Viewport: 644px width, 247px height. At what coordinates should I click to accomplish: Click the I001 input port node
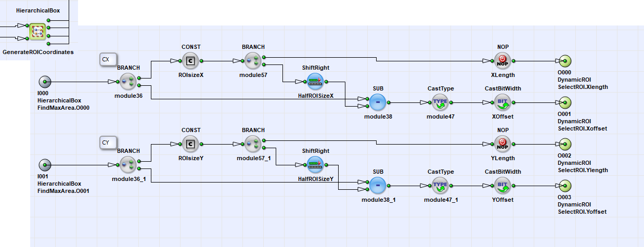point(45,165)
